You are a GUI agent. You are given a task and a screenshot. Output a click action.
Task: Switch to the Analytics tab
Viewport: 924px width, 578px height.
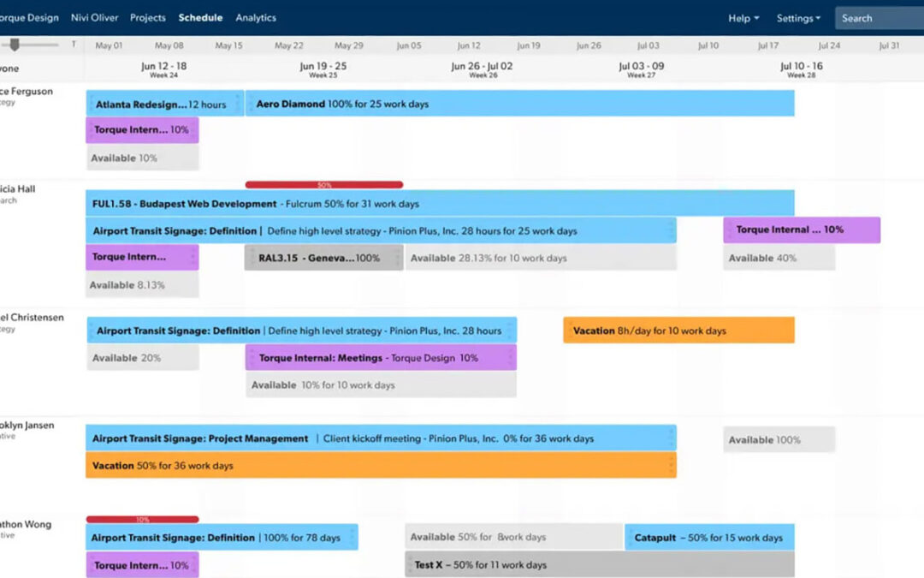[256, 17]
